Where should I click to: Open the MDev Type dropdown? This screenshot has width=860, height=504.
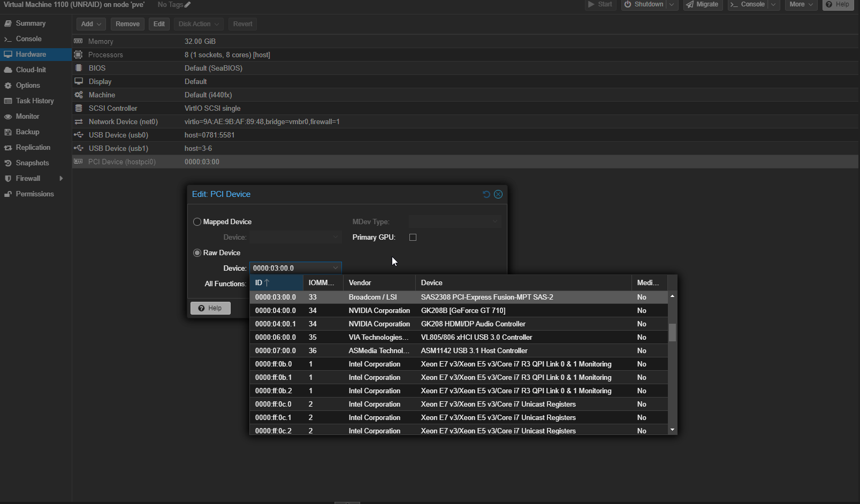pyautogui.click(x=495, y=222)
